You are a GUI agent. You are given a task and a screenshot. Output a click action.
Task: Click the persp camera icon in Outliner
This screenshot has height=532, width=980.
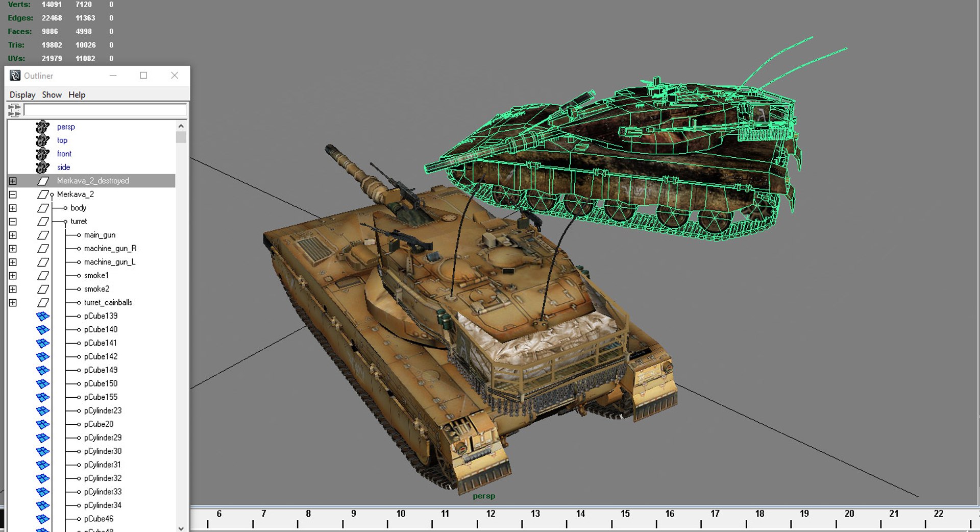[x=43, y=127]
